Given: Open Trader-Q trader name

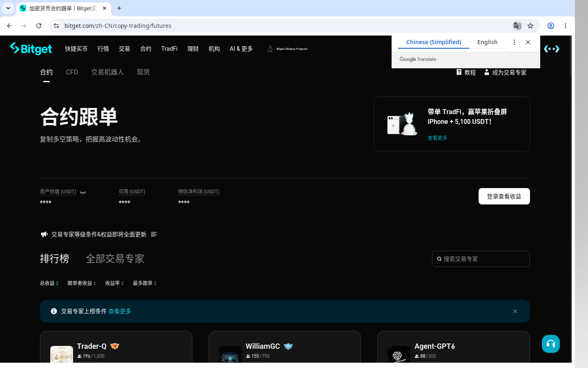Looking at the screenshot, I should [x=92, y=346].
